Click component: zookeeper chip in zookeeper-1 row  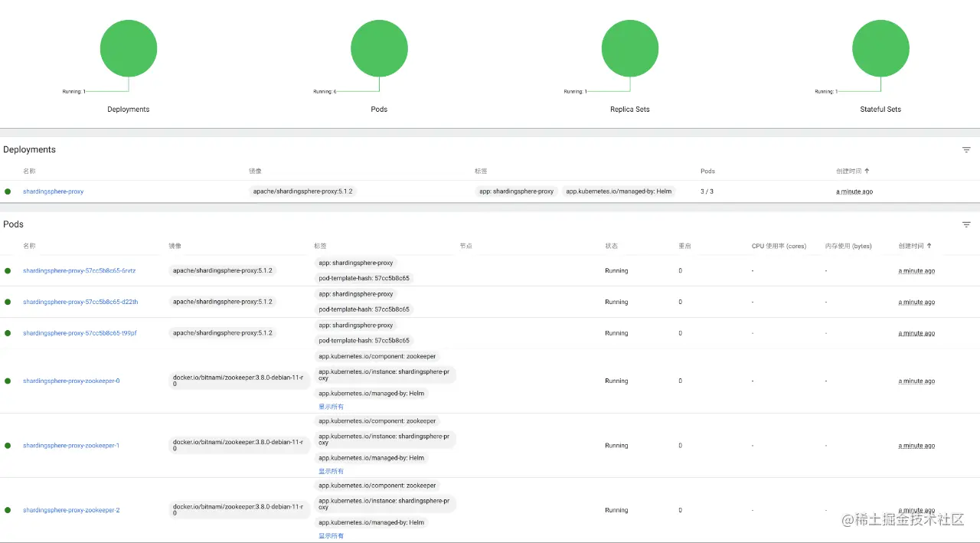click(x=377, y=421)
